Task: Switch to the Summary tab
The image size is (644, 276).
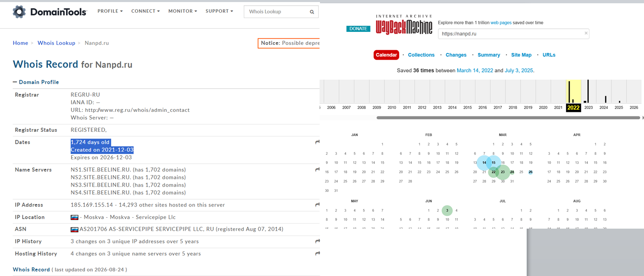Action: (x=489, y=55)
